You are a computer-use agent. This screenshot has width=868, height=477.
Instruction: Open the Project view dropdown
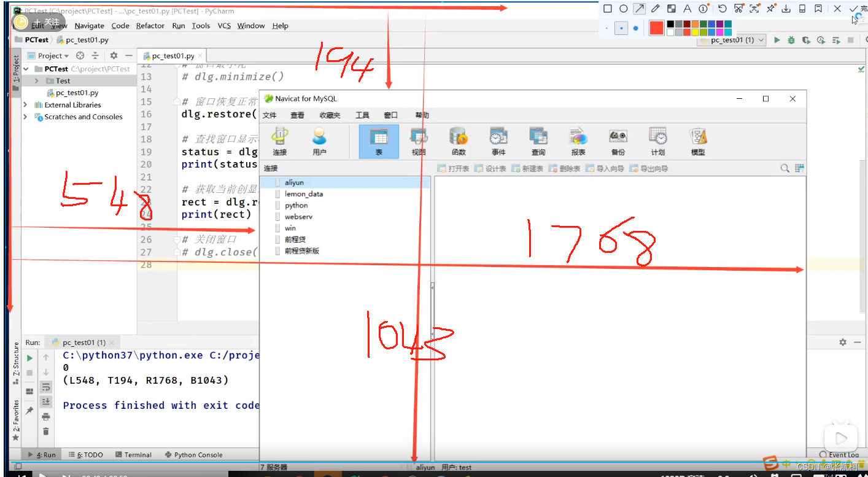tap(49, 55)
